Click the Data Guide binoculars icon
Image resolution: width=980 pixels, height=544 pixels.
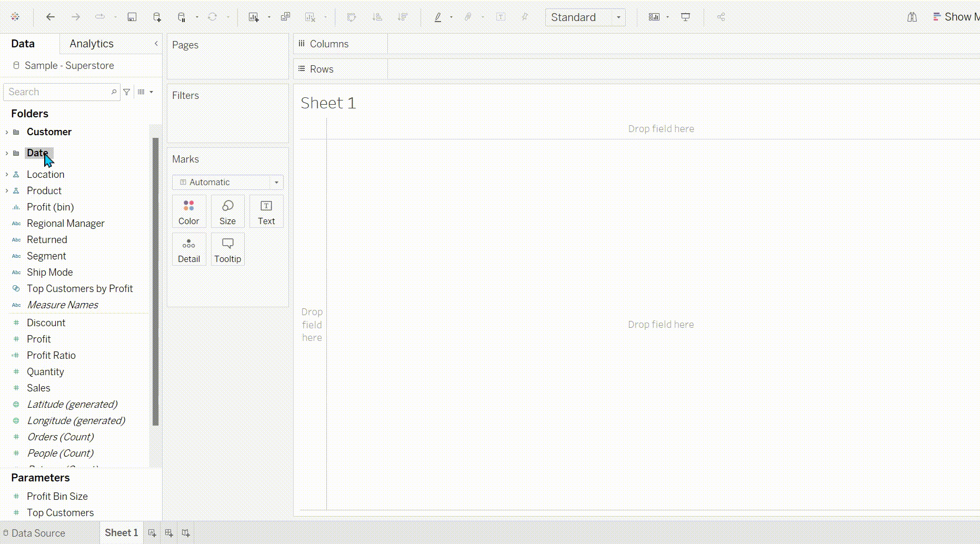912,17
